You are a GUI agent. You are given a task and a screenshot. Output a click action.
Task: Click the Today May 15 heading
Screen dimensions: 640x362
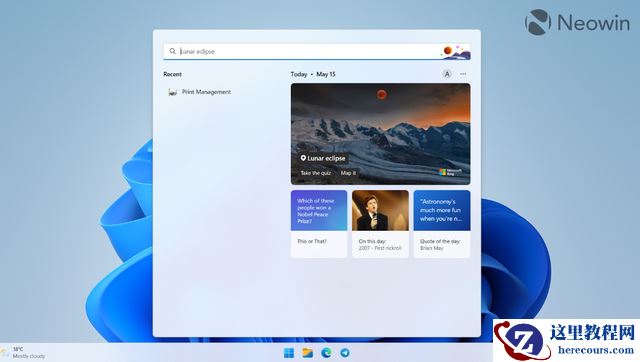point(313,74)
